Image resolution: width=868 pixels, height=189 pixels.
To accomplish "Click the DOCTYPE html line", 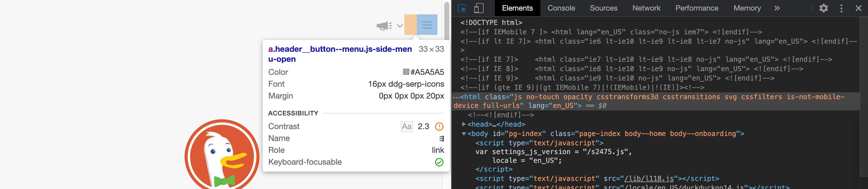I will (x=491, y=22).
